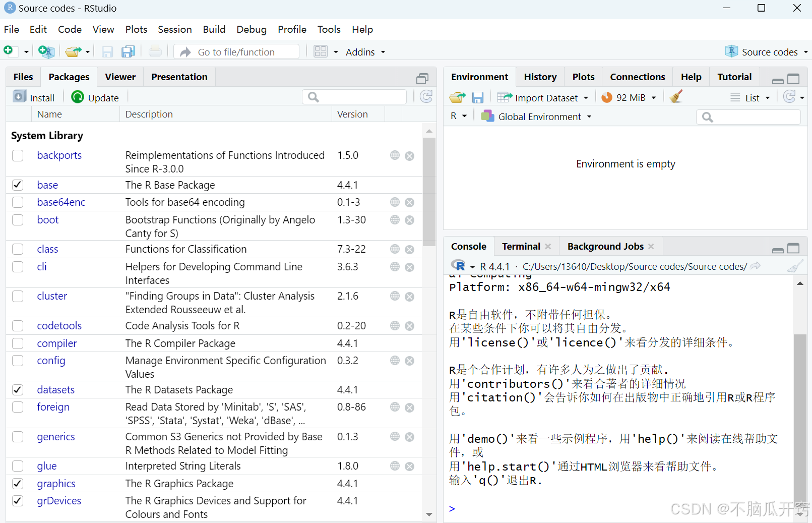Image resolution: width=812 pixels, height=523 pixels.
Task: Open web docs globe for backports
Action: [x=395, y=155]
